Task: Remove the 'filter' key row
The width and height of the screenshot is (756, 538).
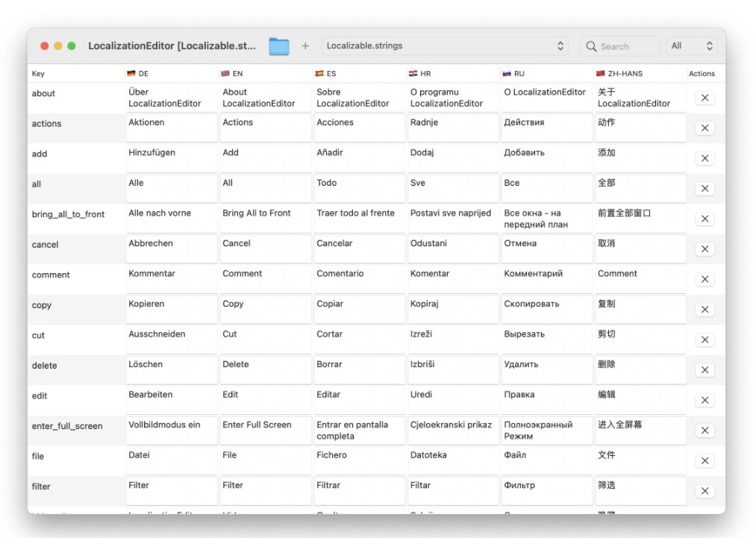Action: [x=705, y=491]
